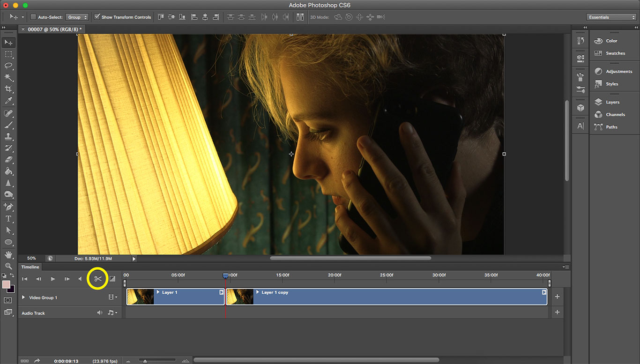Open the Auto-Select Group dropdown
Viewport: 640px width, 364px height.
77,17
